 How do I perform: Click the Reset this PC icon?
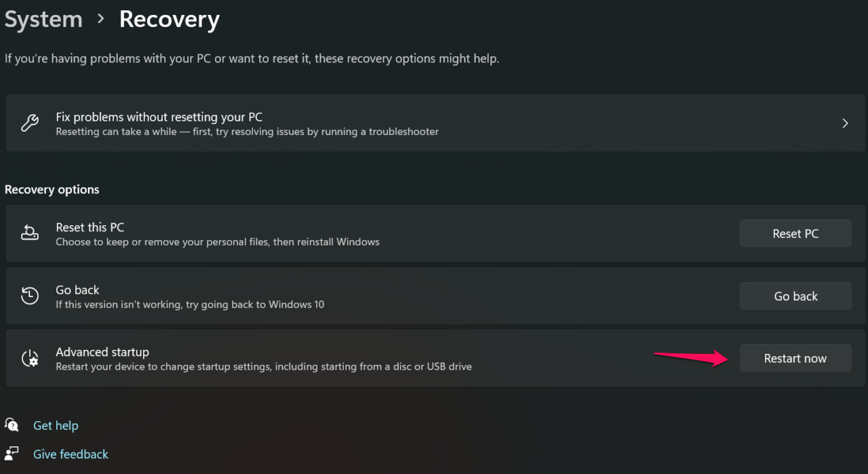coord(30,234)
